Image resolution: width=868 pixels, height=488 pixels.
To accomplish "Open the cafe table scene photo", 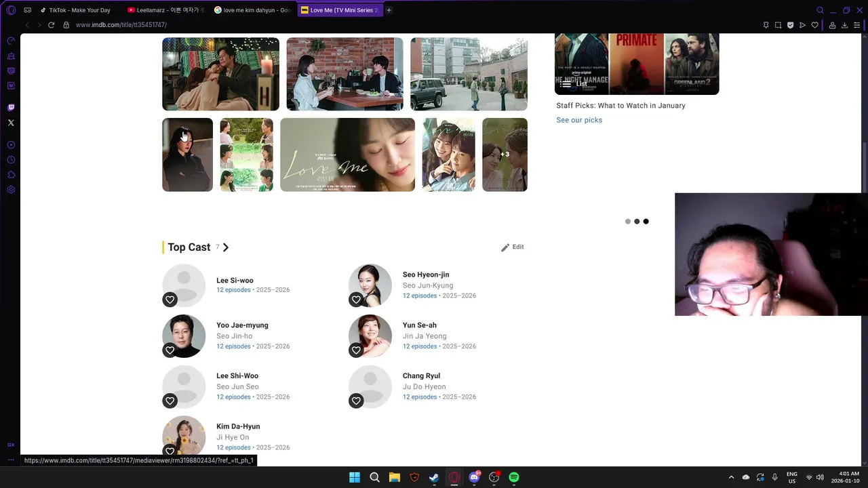I will (x=344, y=74).
